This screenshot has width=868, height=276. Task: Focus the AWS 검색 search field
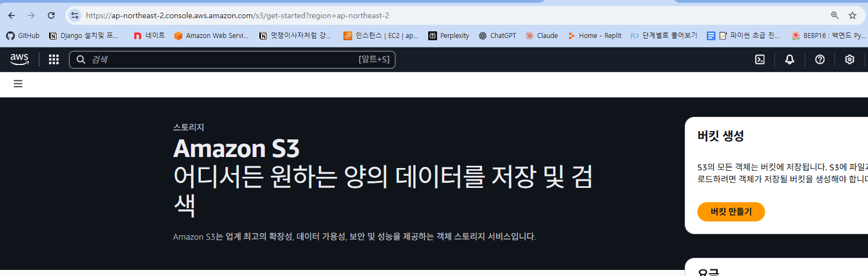(232, 59)
